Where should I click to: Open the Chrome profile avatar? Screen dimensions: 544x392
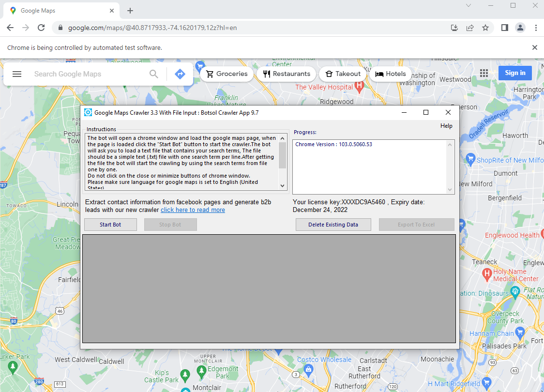pyautogui.click(x=520, y=28)
